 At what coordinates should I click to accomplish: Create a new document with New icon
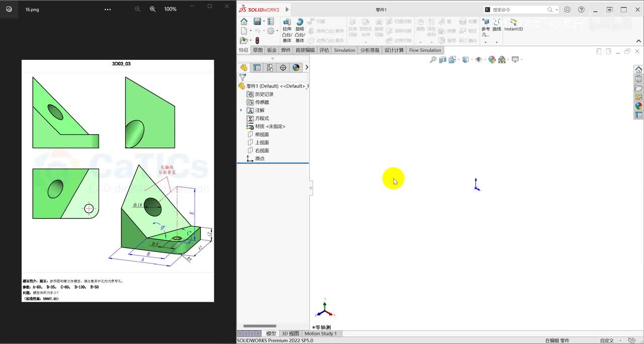(x=244, y=31)
